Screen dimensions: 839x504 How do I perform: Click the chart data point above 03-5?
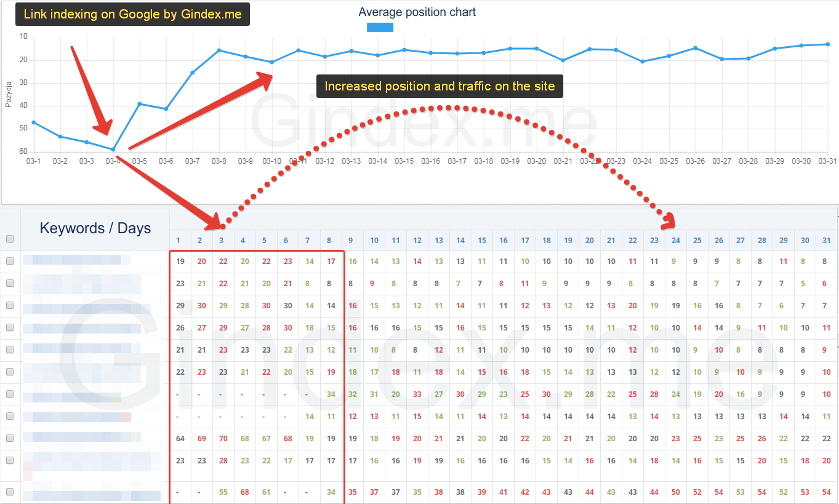[139, 104]
